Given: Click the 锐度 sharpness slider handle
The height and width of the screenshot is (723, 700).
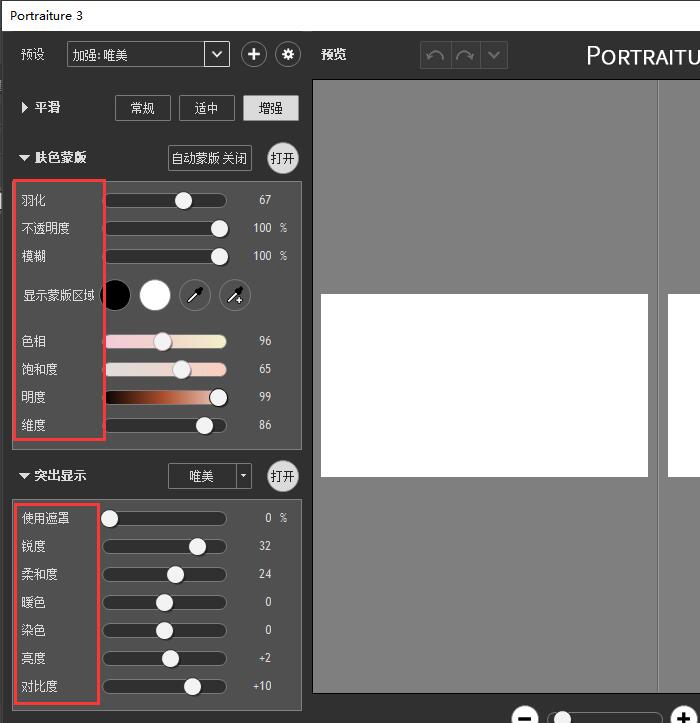Looking at the screenshot, I should (197, 547).
